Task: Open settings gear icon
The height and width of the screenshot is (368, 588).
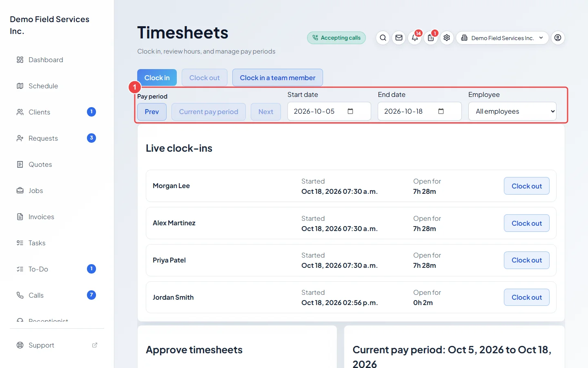Action: point(447,38)
